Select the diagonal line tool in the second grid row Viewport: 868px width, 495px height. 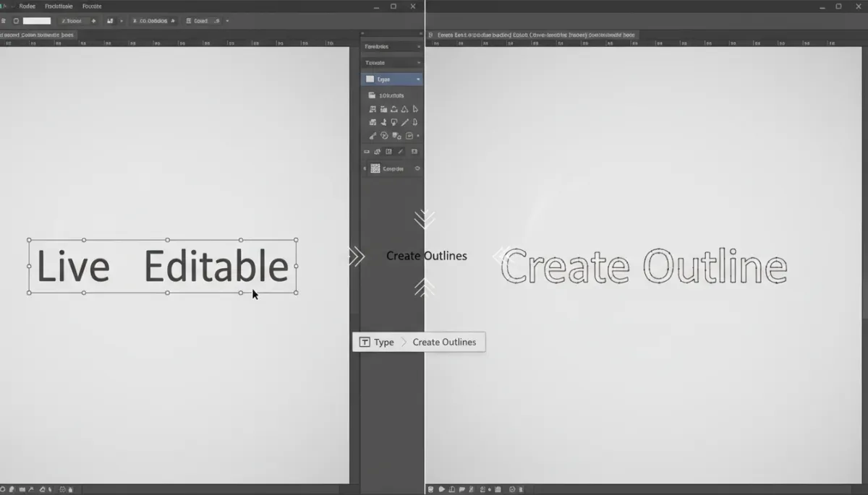pyautogui.click(x=404, y=122)
